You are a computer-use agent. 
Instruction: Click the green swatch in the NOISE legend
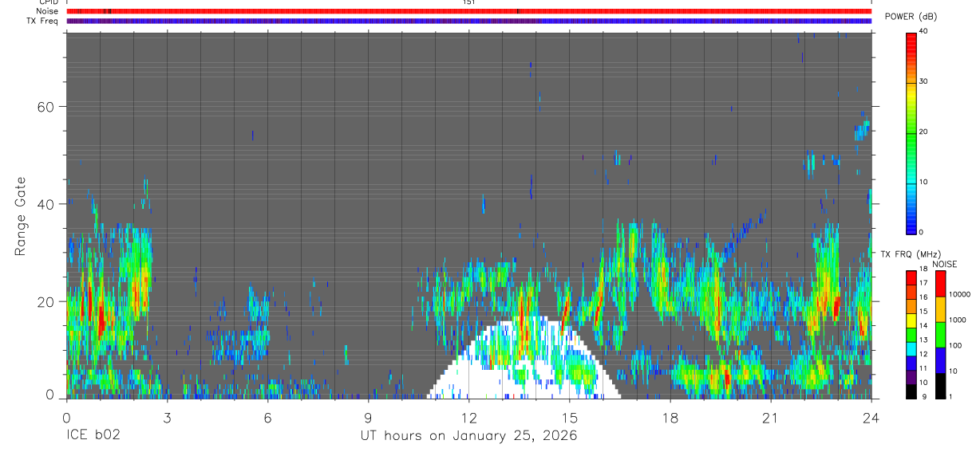pyautogui.click(x=941, y=335)
